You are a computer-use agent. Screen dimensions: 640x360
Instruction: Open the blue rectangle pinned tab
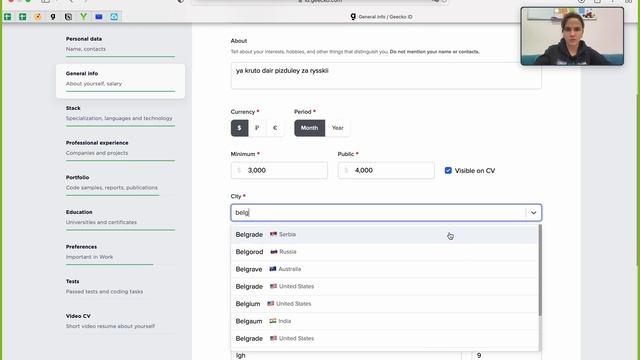tap(99, 17)
